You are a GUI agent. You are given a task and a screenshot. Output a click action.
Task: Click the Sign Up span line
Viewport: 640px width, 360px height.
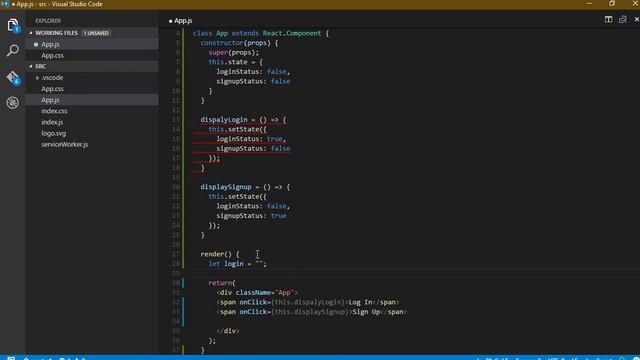[312, 312]
